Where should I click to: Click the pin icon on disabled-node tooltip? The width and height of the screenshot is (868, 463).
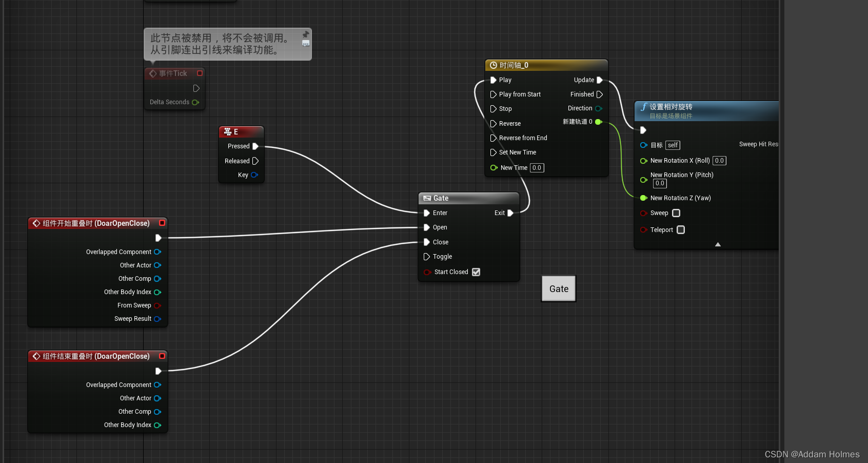[x=306, y=34]
